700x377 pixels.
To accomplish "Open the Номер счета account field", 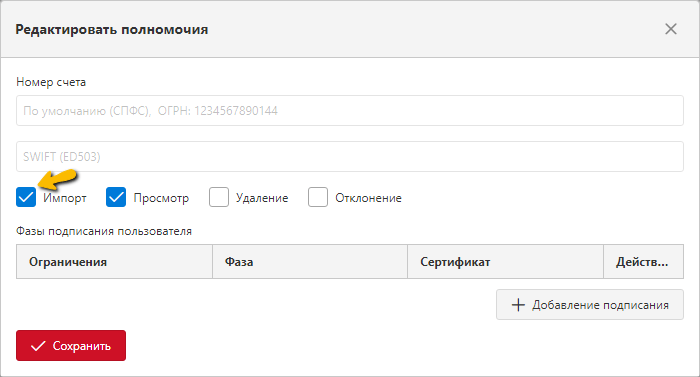I will click(350, 110).
